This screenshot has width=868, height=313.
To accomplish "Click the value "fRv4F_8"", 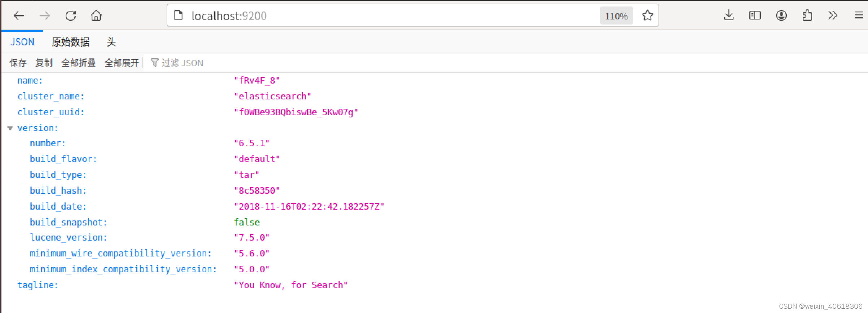I will (x=257, y=81).
